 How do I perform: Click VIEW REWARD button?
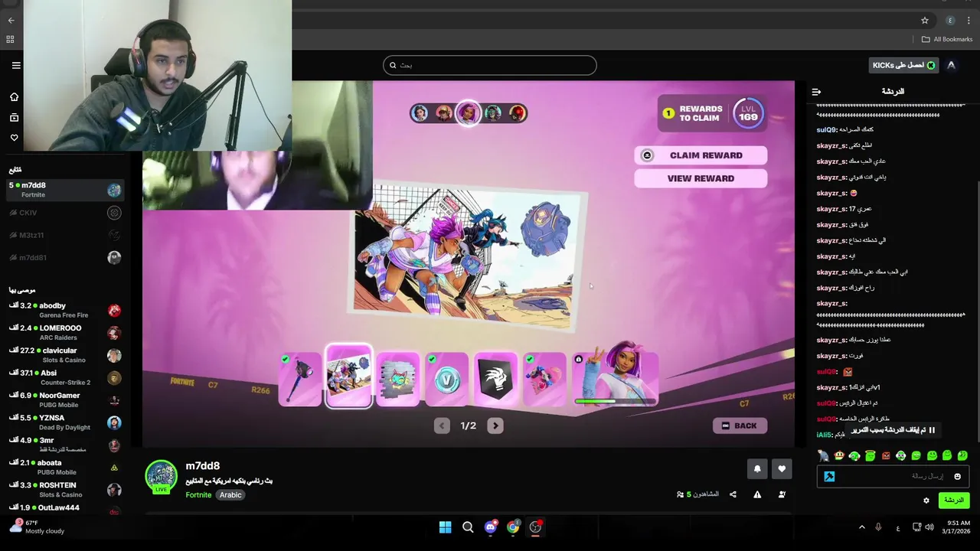tap(701, 178)
